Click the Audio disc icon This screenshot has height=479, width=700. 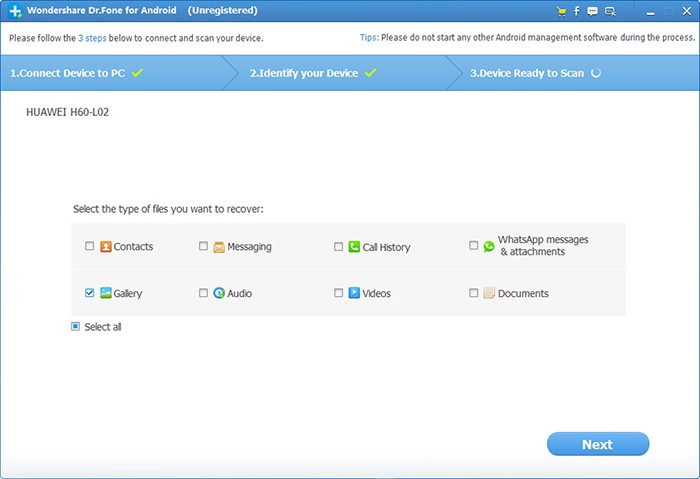[x=219, y=293]
